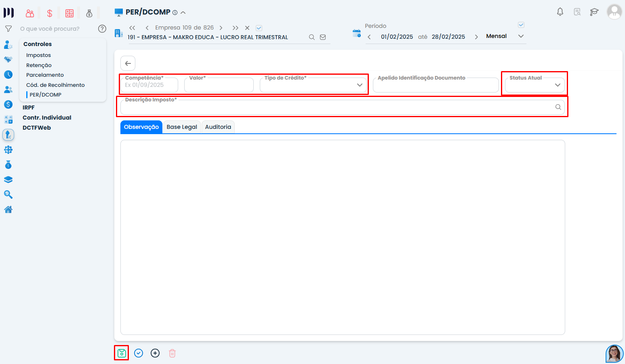Viewport: 625px width, 364px height.
Task: Click the green save icon
Action: pyautogui.click(x=121, y=353)
